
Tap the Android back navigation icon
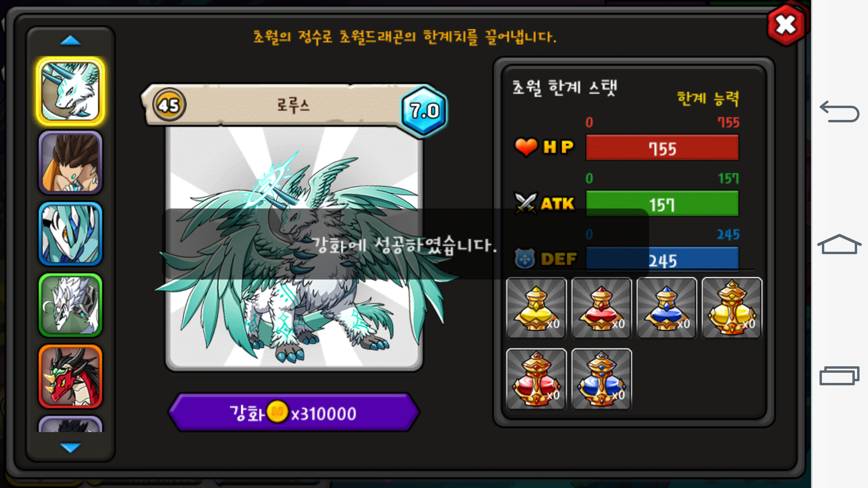click(839, 111)
